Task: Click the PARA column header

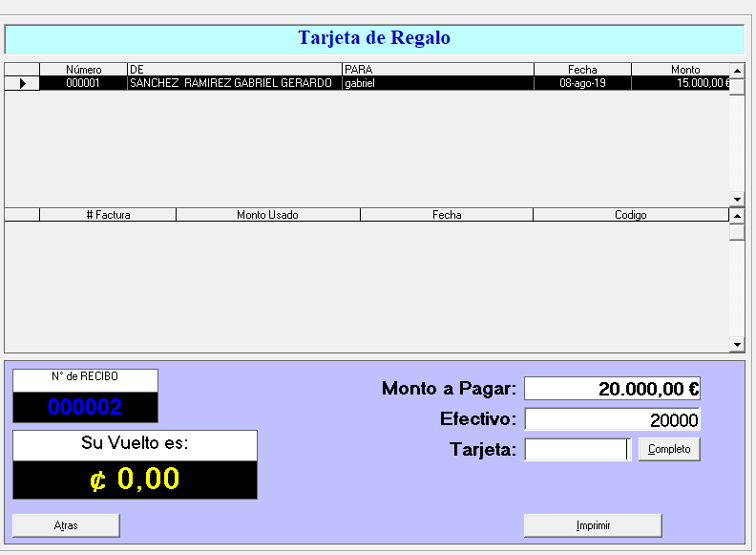Action: 438,70
